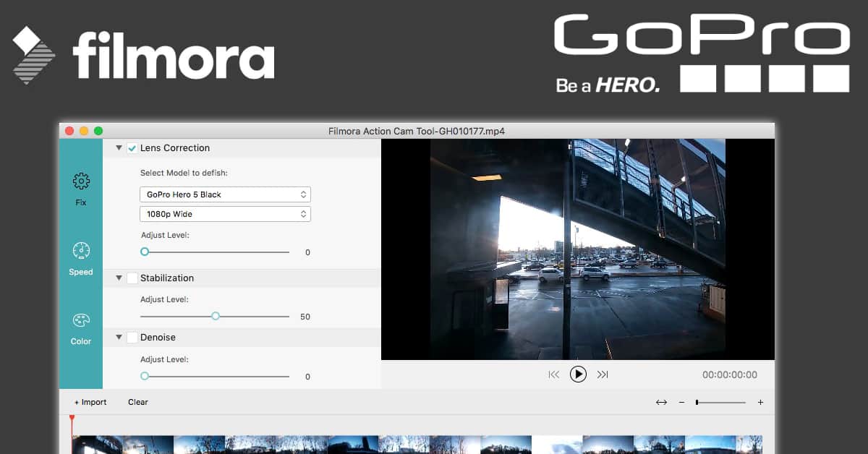The width and height of the screenshot is (868, 454).
Task: Click the yellow minimize window button
Action: pos(84,131)
